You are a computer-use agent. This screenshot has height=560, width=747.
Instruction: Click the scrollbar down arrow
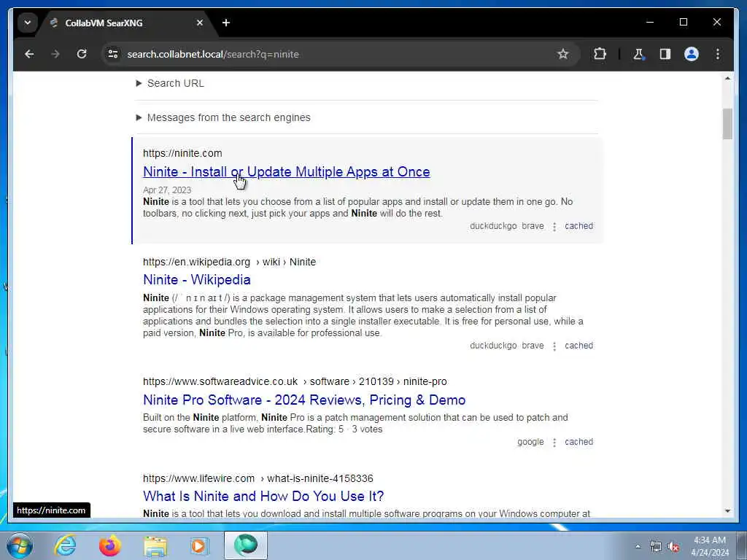pos(727,511)
